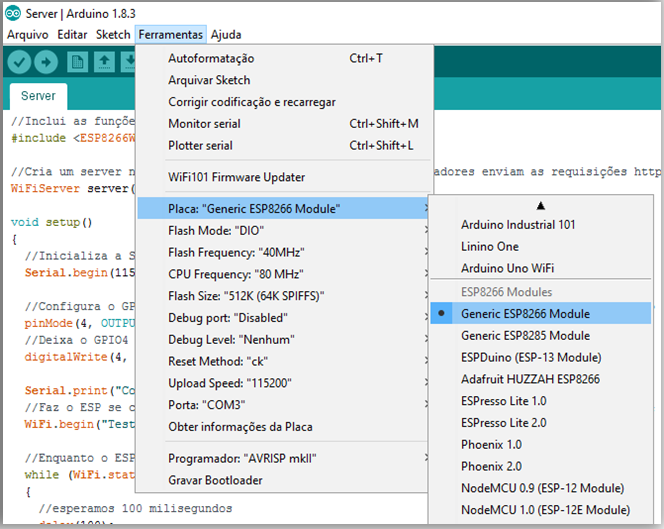664x529 pixels.
Task: Open Monitor serial
Action: click(285, 124)
